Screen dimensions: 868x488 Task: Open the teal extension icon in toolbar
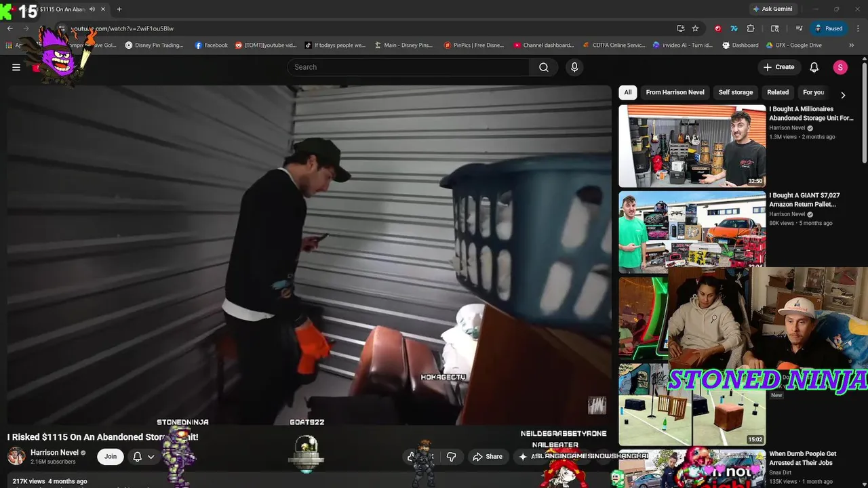pyautogui.click(x=734, y=28)
